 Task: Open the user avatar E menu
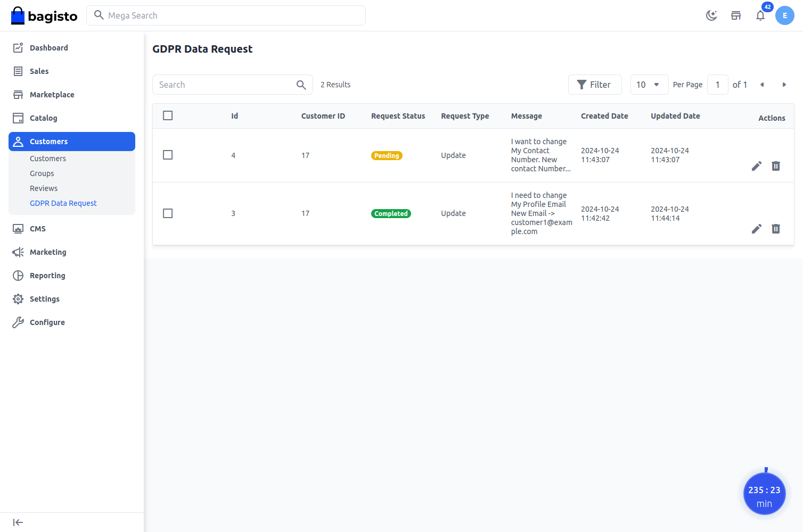[785, 15]
